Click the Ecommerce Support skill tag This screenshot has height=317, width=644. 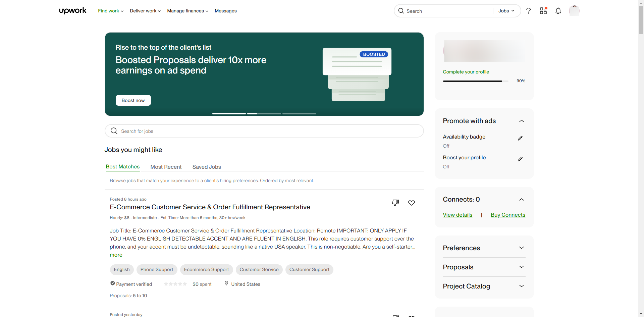click(206, 270)
